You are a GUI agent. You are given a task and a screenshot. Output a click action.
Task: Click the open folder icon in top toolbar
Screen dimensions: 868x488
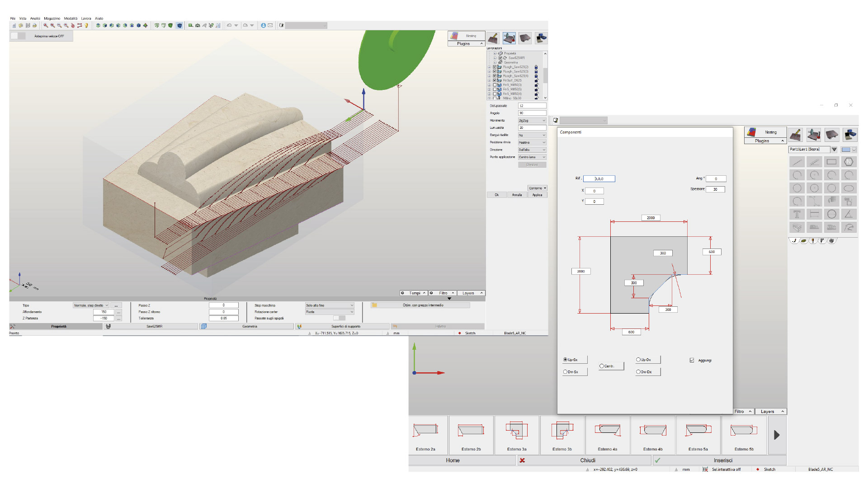21,25
